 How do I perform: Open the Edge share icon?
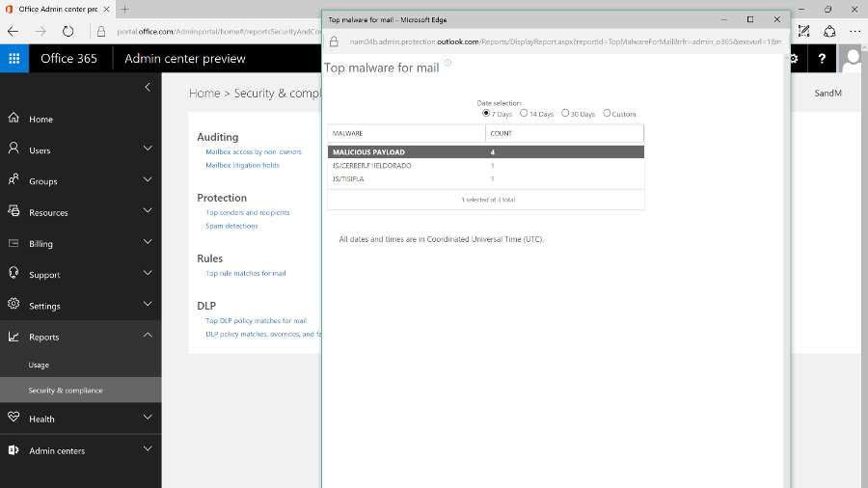[829, 31]
